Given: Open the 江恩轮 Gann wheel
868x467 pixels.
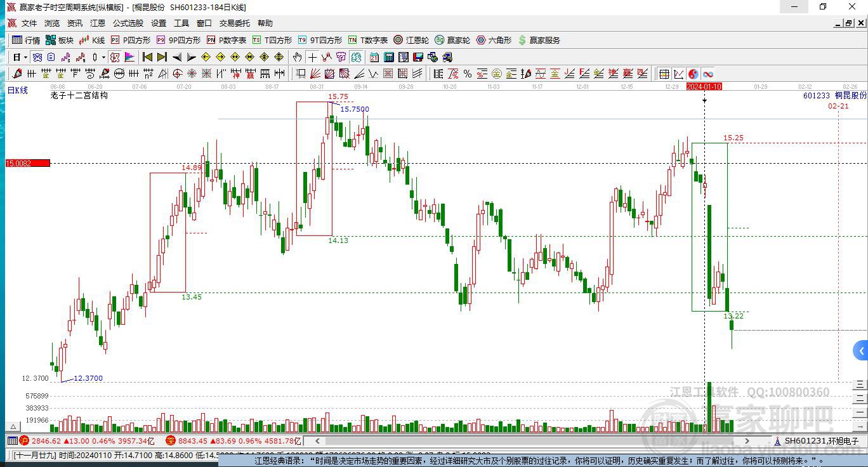Looking at the screenshot, I should (411, 40).
